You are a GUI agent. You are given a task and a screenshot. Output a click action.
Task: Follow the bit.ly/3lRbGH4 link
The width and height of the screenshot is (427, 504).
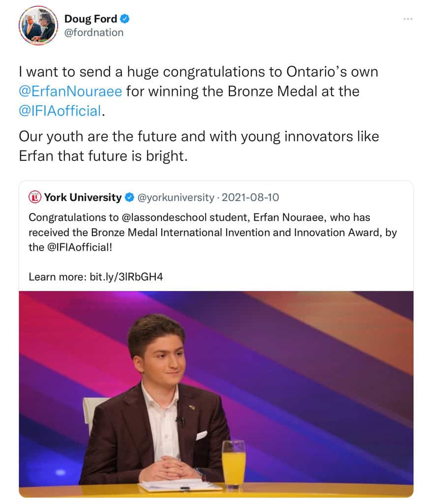pos(126,277)
